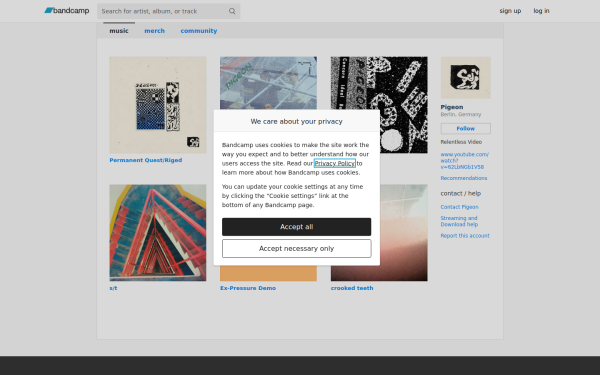The image size is (600, 375).
Task: Click the Pigeon artist name
Action: click(x=452, y=107)
